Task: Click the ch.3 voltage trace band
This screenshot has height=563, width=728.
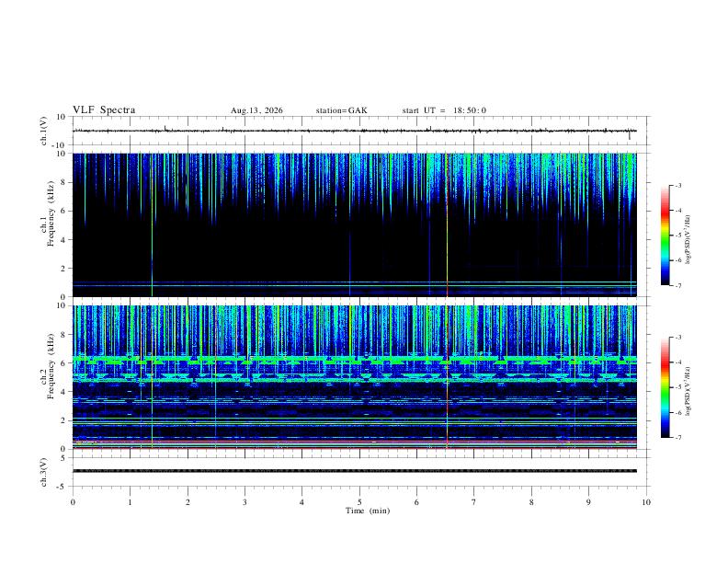Action: coord(354,471)
